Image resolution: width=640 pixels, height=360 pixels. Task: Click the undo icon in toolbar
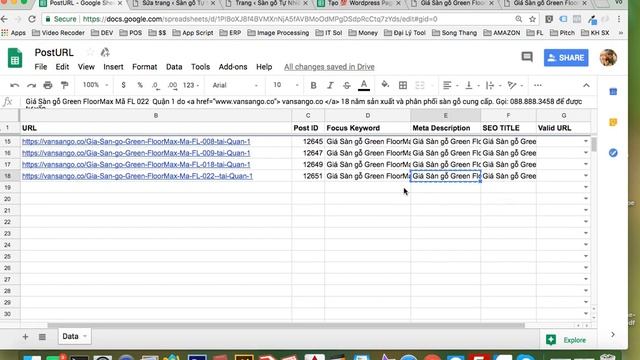point(15,85)
